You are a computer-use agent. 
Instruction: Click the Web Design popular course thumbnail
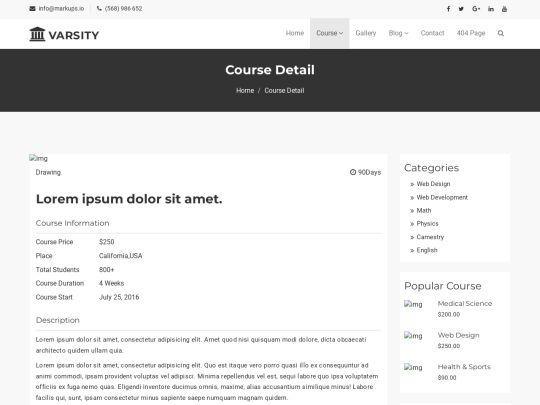point(413,336)
